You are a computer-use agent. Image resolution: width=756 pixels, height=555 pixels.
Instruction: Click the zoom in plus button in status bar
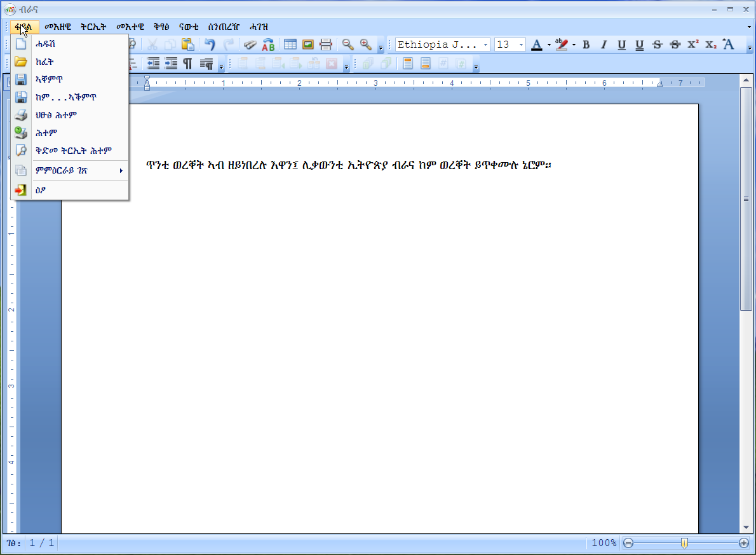pyautogui.click(x=744, y=543)
